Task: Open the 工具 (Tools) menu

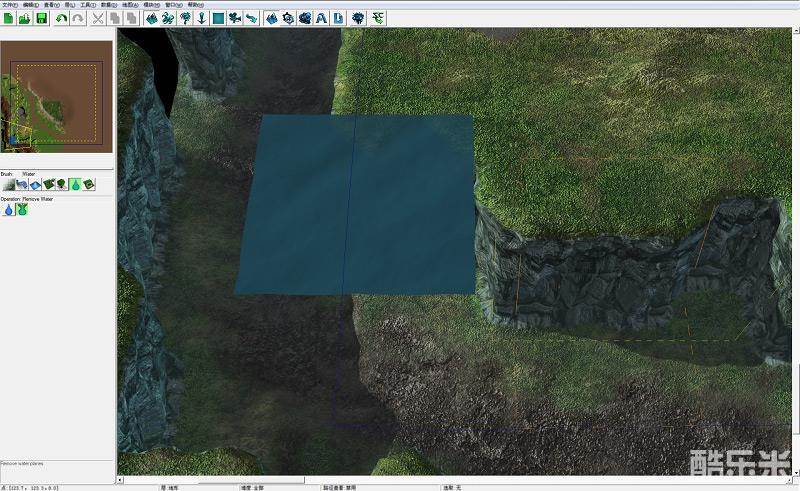Action: [87, 4]
